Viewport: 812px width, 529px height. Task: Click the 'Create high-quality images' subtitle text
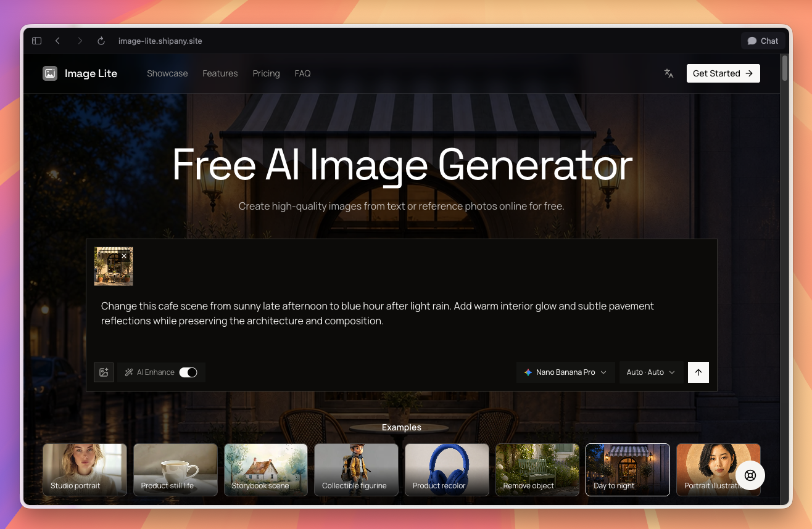tap(402, 206)
